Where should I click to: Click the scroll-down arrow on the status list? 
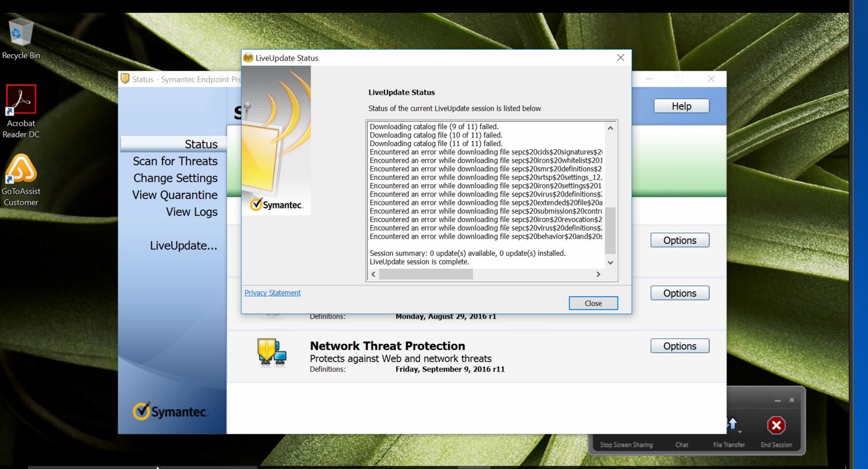[611, 262]
